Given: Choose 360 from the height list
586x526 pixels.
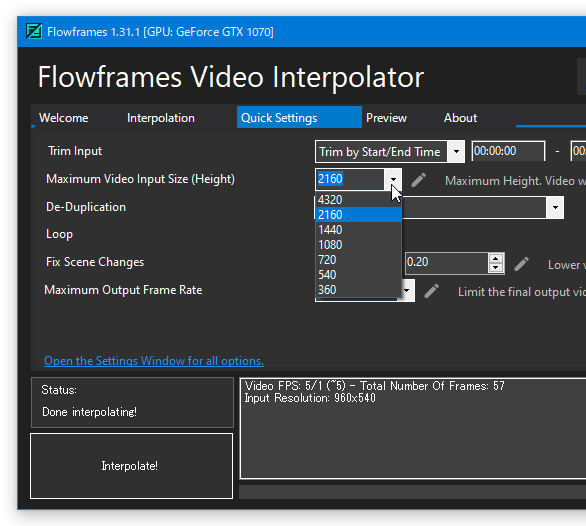Looking at the screenshot, I should [358, 289].
